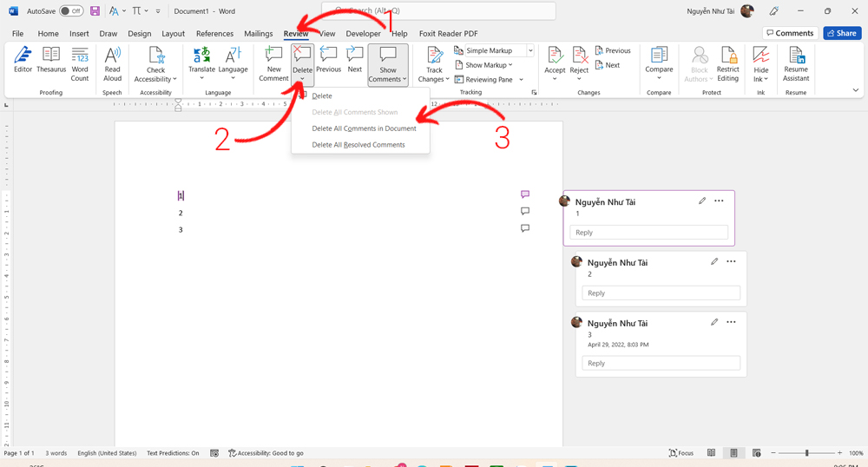Screen dimensions: 868x467
Task: Expand the Accept dropdown arrow
Action: point(555,79)
